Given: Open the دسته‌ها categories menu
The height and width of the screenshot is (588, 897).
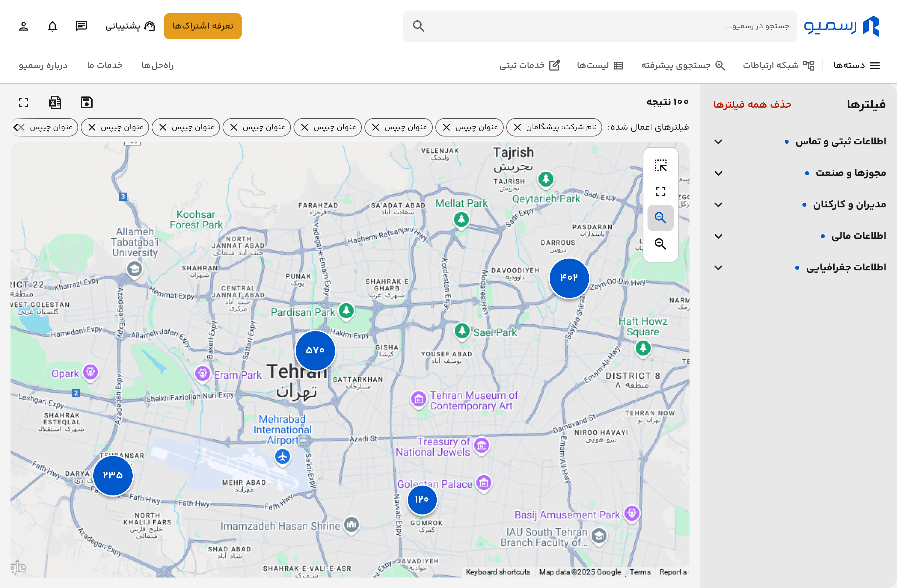Looking at the screenshot, I should click(x=856, y=66).
